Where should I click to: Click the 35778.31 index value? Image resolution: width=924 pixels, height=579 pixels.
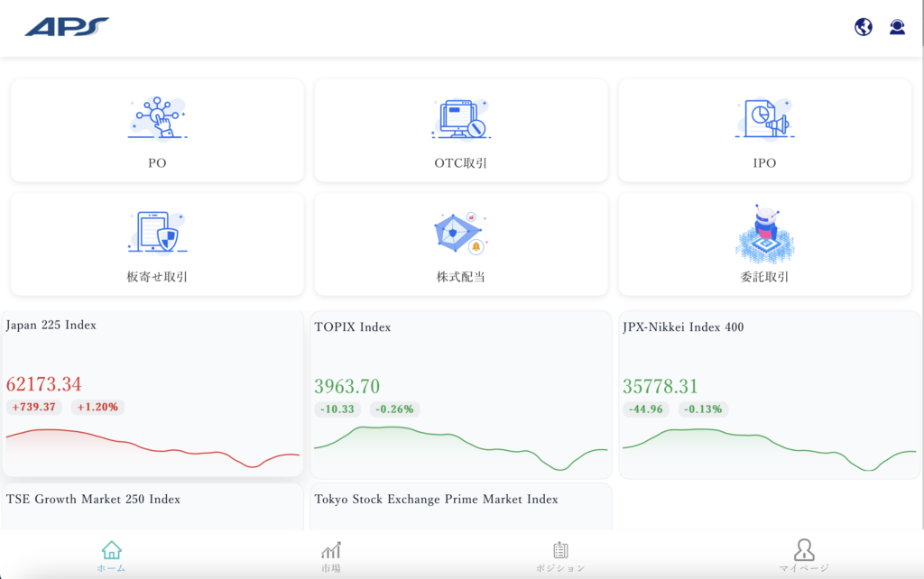tap(661, 387)
